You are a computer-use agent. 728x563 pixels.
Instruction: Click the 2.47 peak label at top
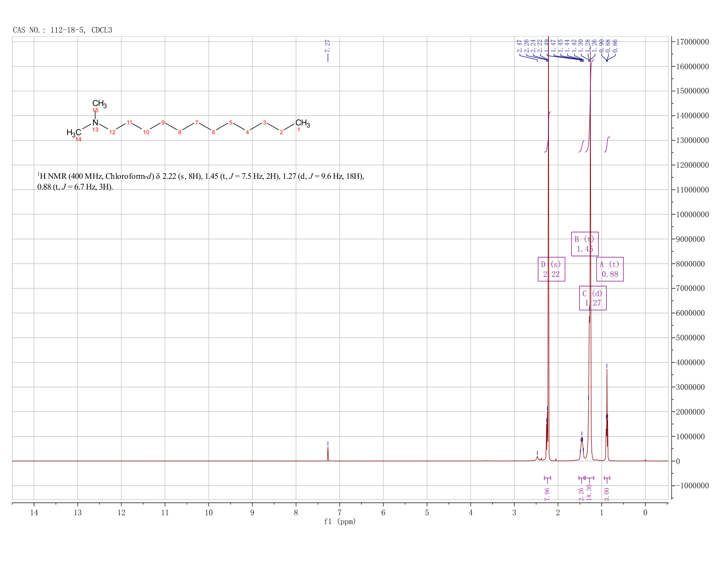[520, 46]
